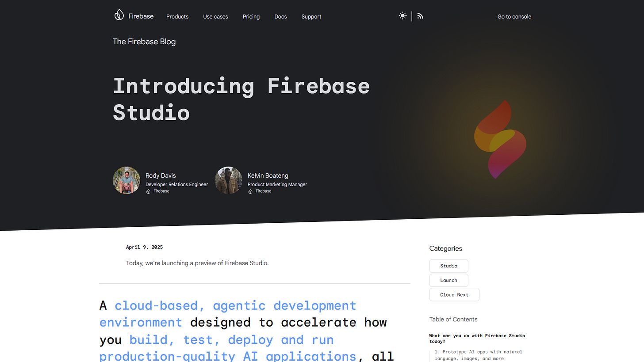Click the Go to console link
Viewport: 644px width, 362px height.
pos(514,17)
